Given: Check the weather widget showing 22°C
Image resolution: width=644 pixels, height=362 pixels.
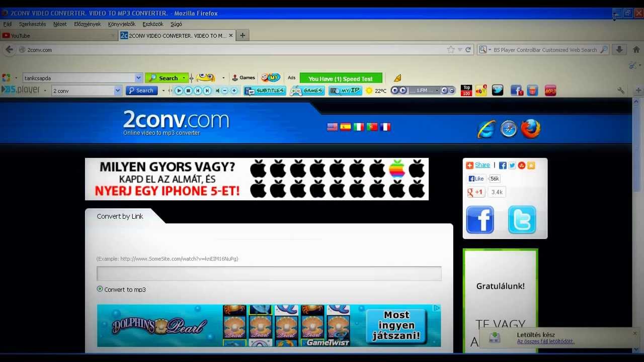Looking at the screenshot, I should (x=376, y=90).
